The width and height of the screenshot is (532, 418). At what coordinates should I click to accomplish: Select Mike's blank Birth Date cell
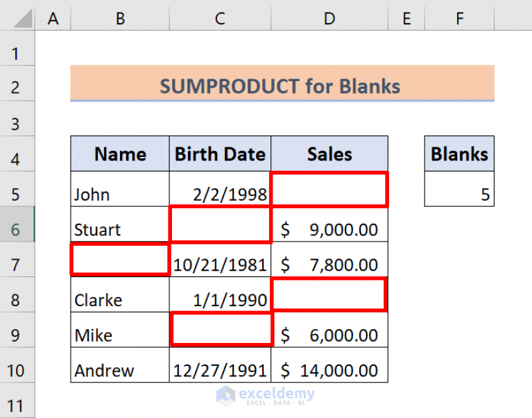221,330
